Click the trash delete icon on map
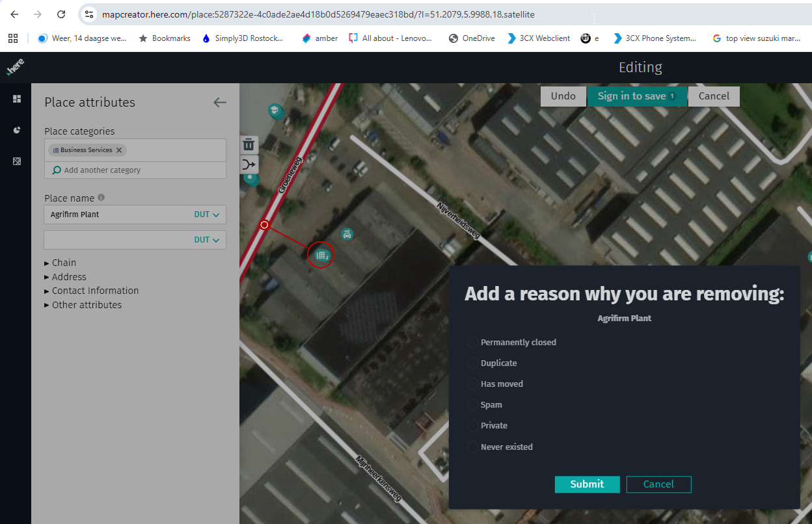This screenshot has width=812, height=524. (249, 144)
